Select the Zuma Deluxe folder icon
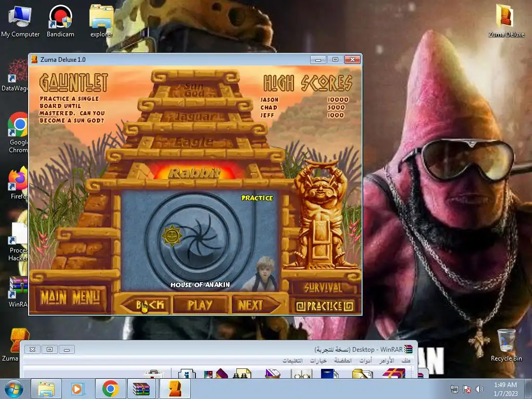Image resolution: width=532 pixels, height=399 pixels. coord(506,20)
